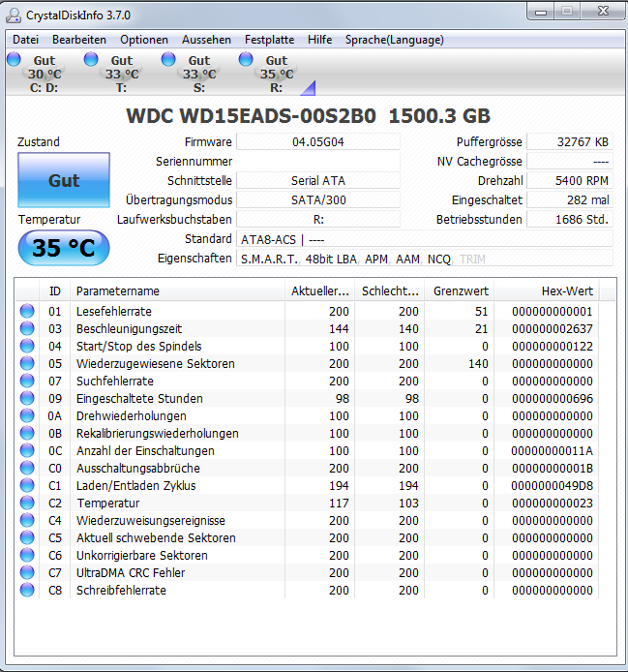Click status orb for Start/Stop des Spindels
628x672 pixels.
27,346
